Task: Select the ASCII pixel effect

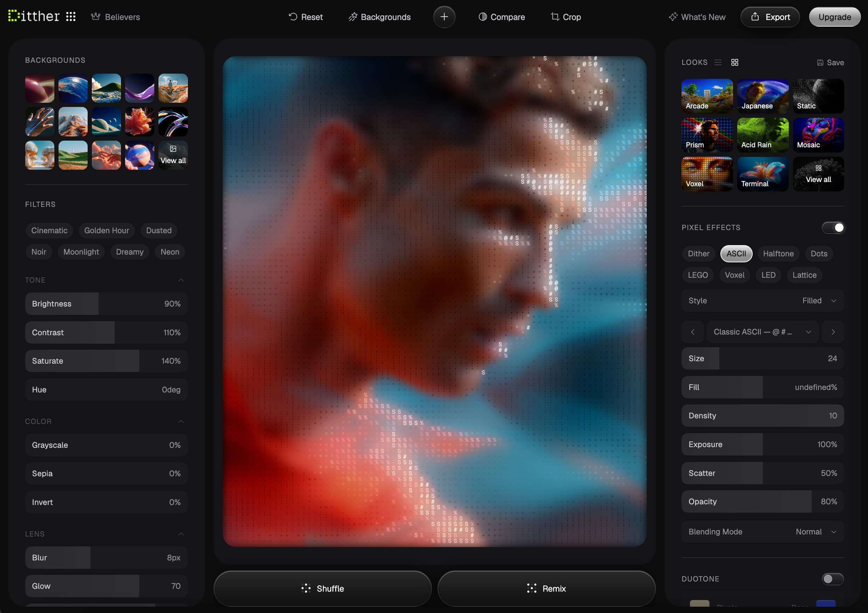Action: 736,253
